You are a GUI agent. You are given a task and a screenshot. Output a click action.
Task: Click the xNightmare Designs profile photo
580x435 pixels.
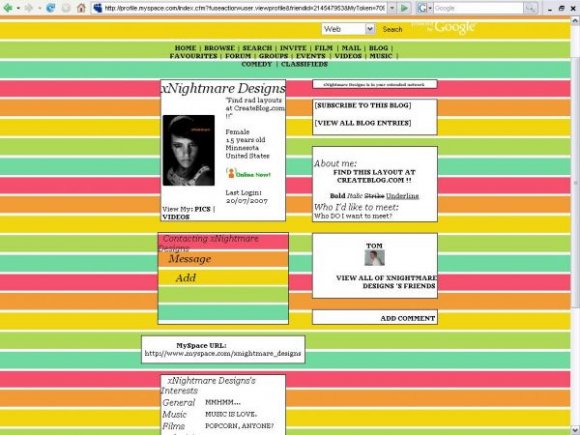click(x=189, y=150)
